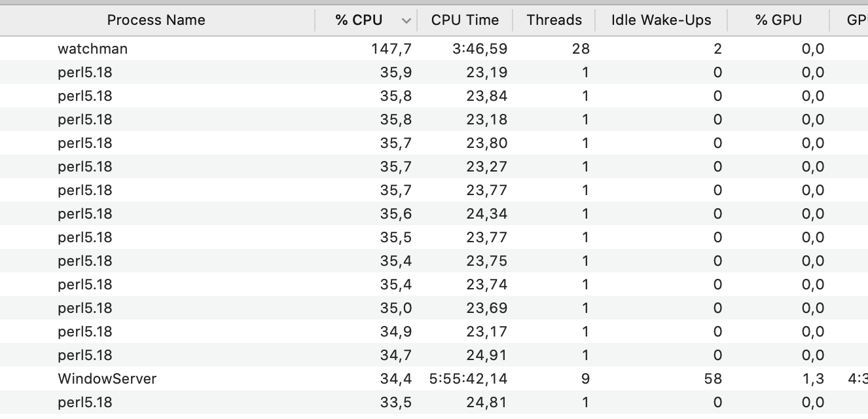
Task: Click WindowServer's Idle Wake-Ups value 58
Action: pyautogui.click(x=713, y=378)
